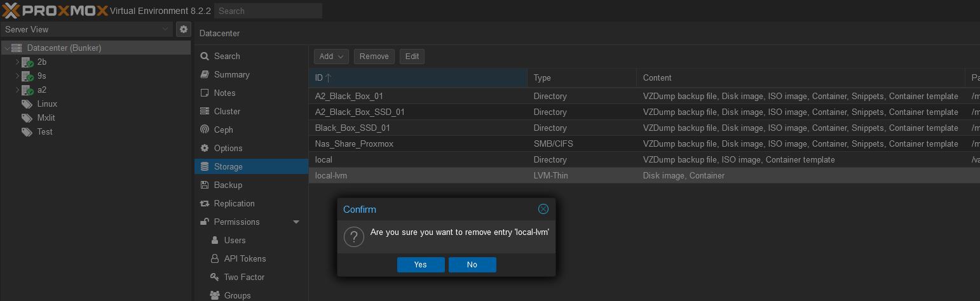Click the Cluster server icon

coord(205,111)
